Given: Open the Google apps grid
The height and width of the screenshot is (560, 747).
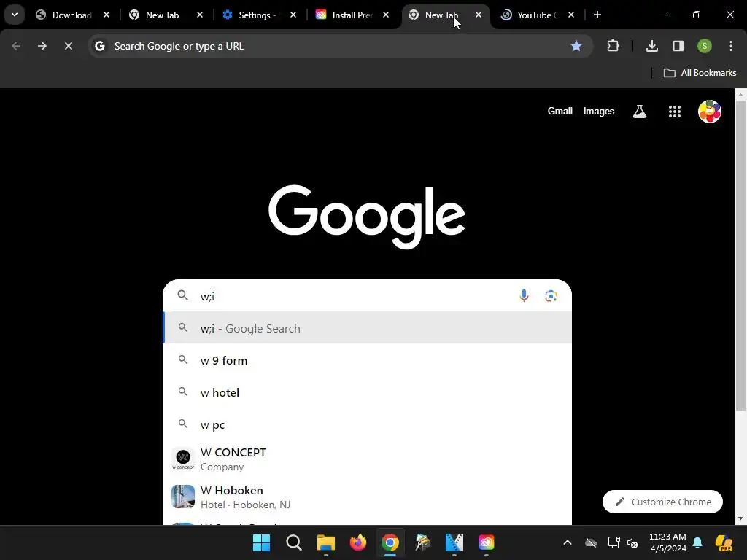Looking at the screenshot, I should [674, 112].
